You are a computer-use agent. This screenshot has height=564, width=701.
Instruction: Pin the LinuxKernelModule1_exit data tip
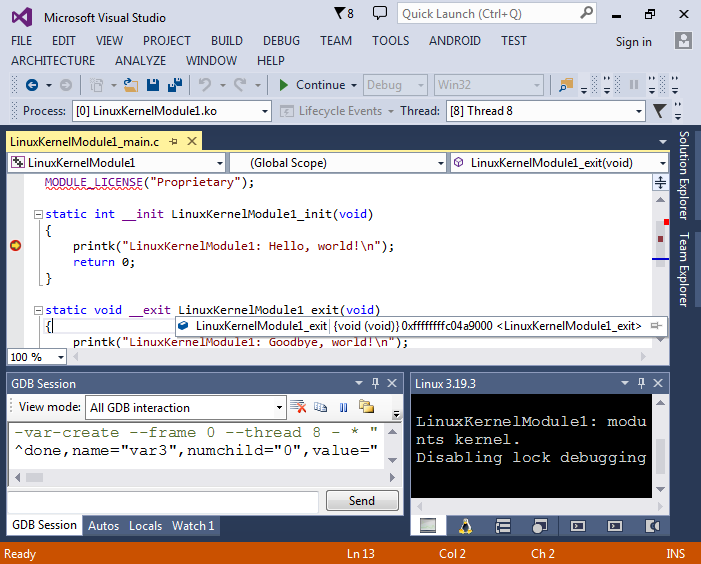click(656, 326)
